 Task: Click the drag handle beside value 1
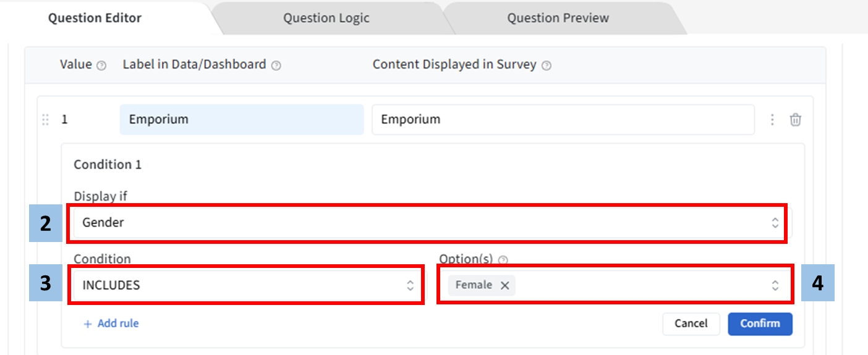coord(45,120)
